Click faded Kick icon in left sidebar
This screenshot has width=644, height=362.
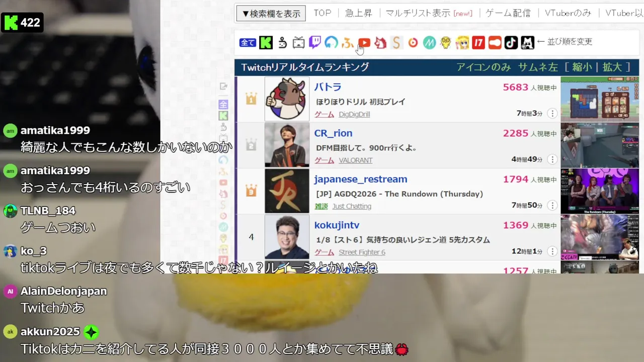tap(223, 116)
